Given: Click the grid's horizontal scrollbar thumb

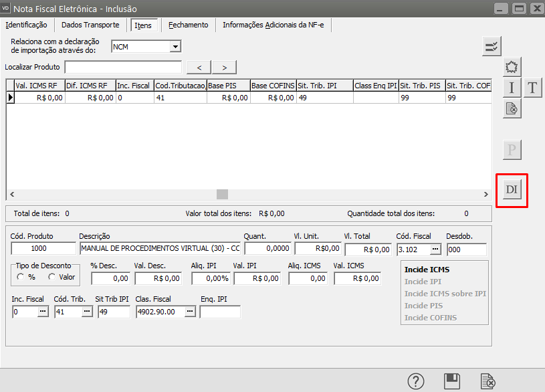Looking at the screenshot, I should click(222, 194).
